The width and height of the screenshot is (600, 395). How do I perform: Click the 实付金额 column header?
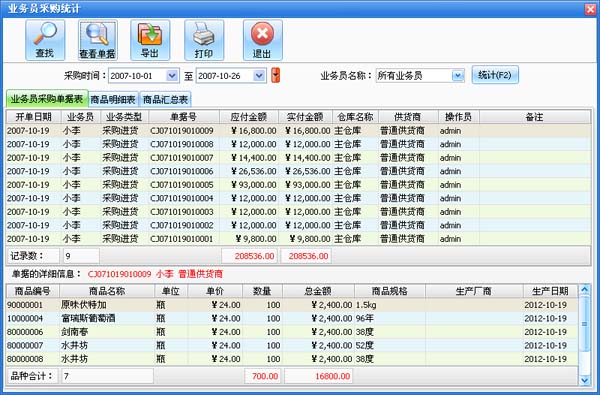click(x=305, y=117)
